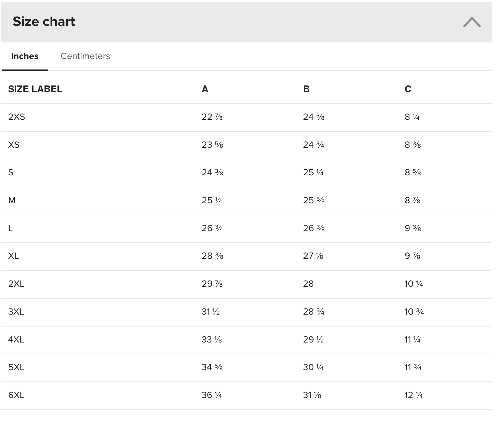Click column header B
Viewport: 504px width, 421px height.
click(x=306, y=89)
